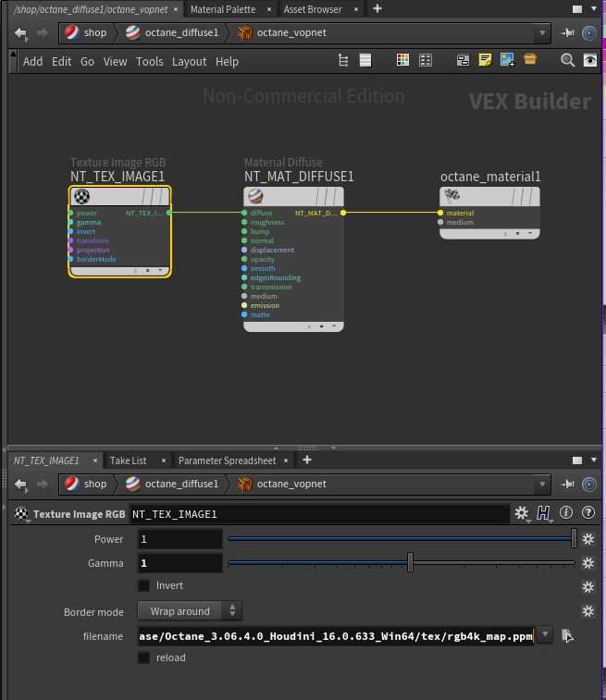The width and height of the screenshot is (606, 700).
Task: Open find node magnifier icon
Action: click(567, 60)
